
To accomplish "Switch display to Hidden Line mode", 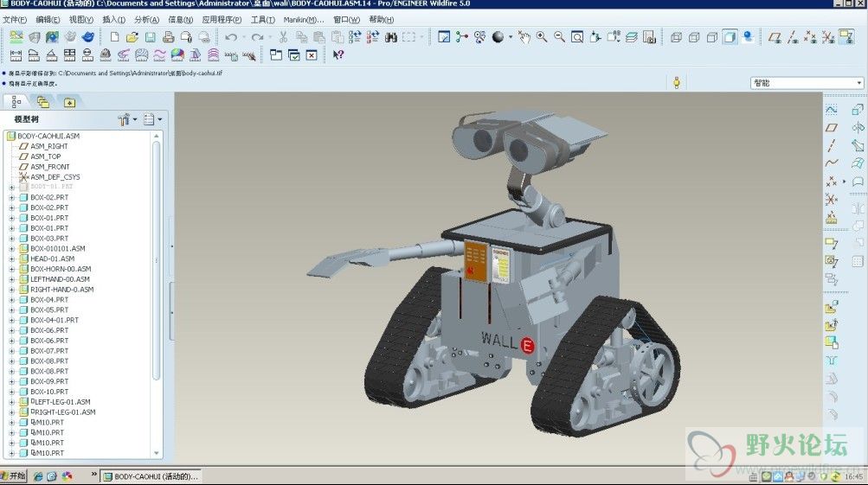I will pyautogui.click(x=694, y=37).
